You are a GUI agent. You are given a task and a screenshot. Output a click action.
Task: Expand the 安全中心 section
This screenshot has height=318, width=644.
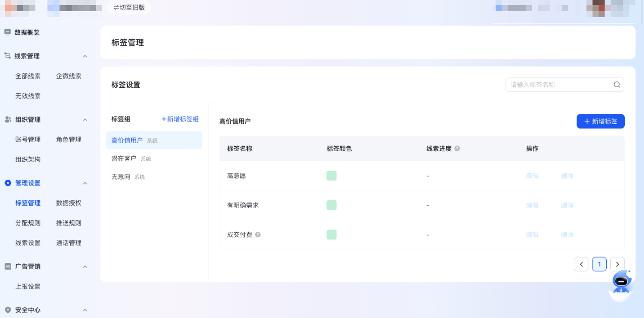85,310
